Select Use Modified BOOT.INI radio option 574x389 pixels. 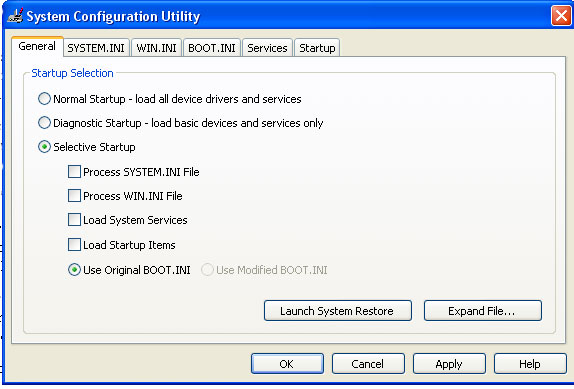(x=207, y=270)
